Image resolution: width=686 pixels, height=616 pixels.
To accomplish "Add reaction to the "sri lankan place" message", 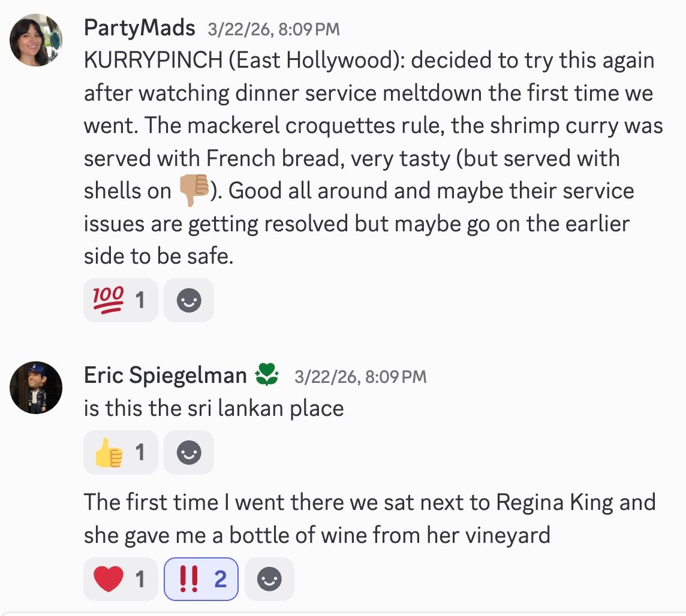I will tap(189, 453).
